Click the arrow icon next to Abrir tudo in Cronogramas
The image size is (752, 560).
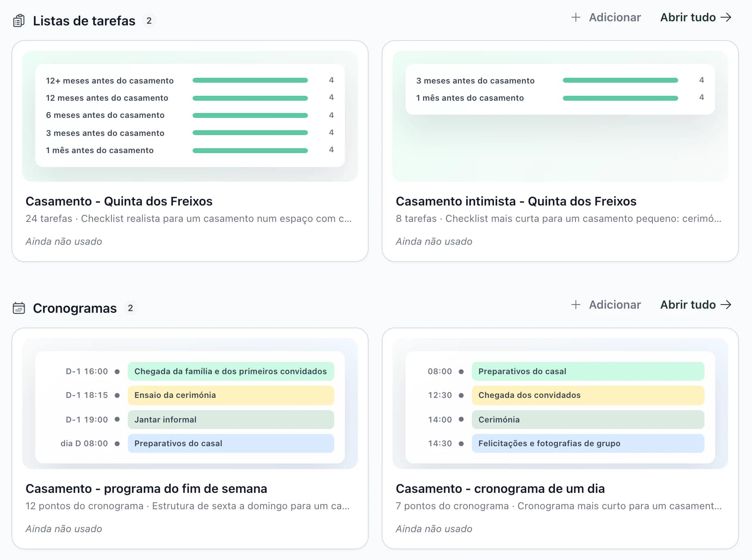726,305
